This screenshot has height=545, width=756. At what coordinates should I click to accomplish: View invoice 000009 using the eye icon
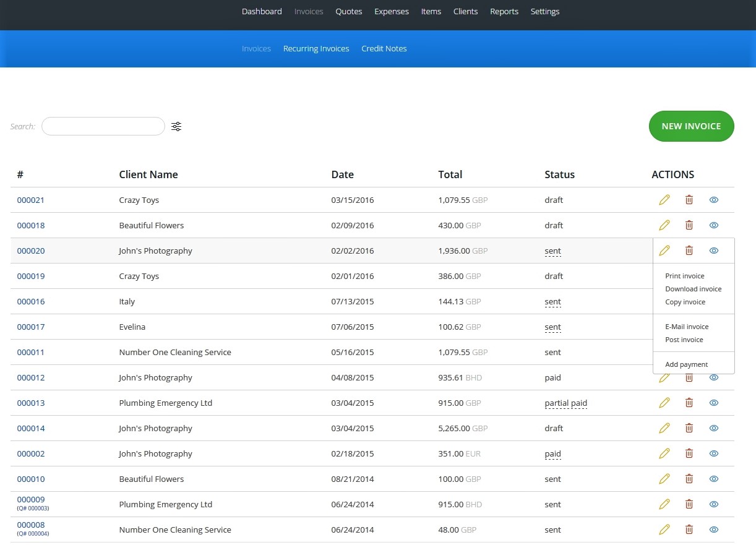pos(714,504)
